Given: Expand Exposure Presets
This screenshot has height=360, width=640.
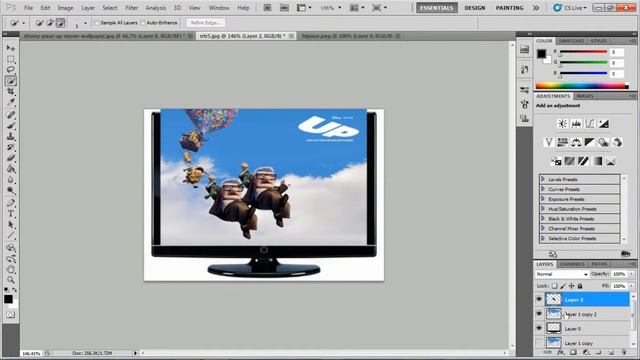Looking at the screenshot, I should click(543, 199).
